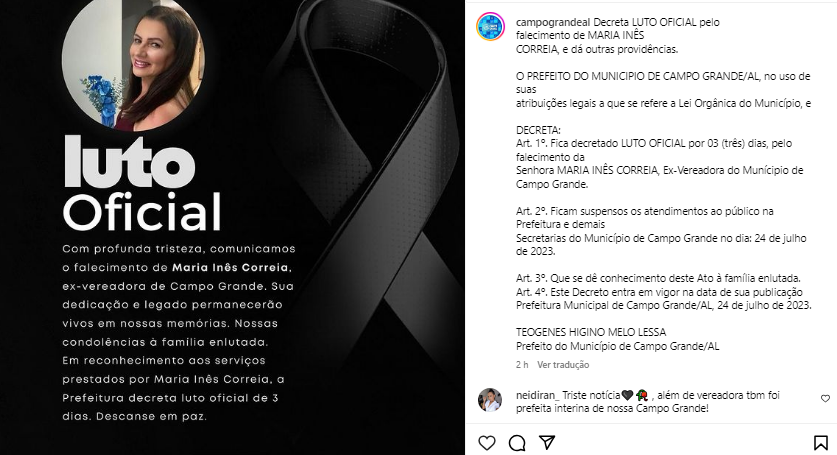This screenshot has height=455, width=837.
Task: Click the Art. 2º paragraph in caption
Action: click(x=661, y=231)
